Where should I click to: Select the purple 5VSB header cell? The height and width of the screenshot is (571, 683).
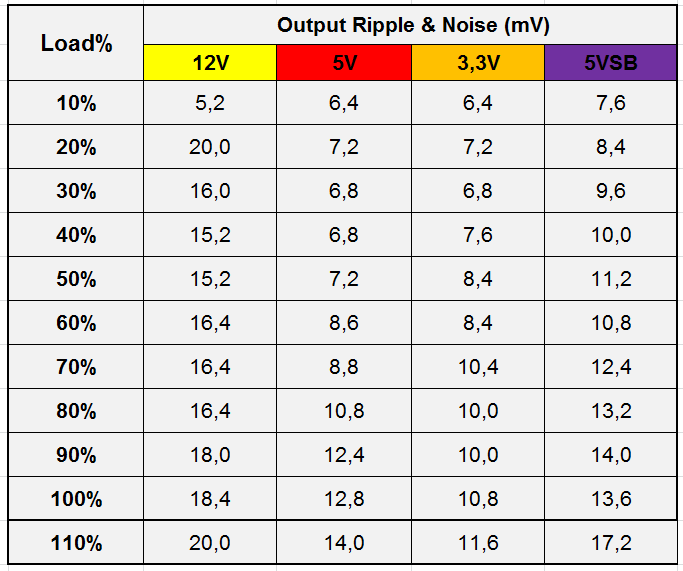(610, 63)
